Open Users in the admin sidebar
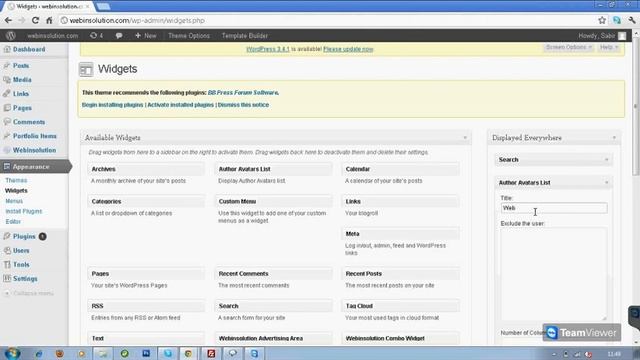The image size is (640, 360). (x=21, y=251)
